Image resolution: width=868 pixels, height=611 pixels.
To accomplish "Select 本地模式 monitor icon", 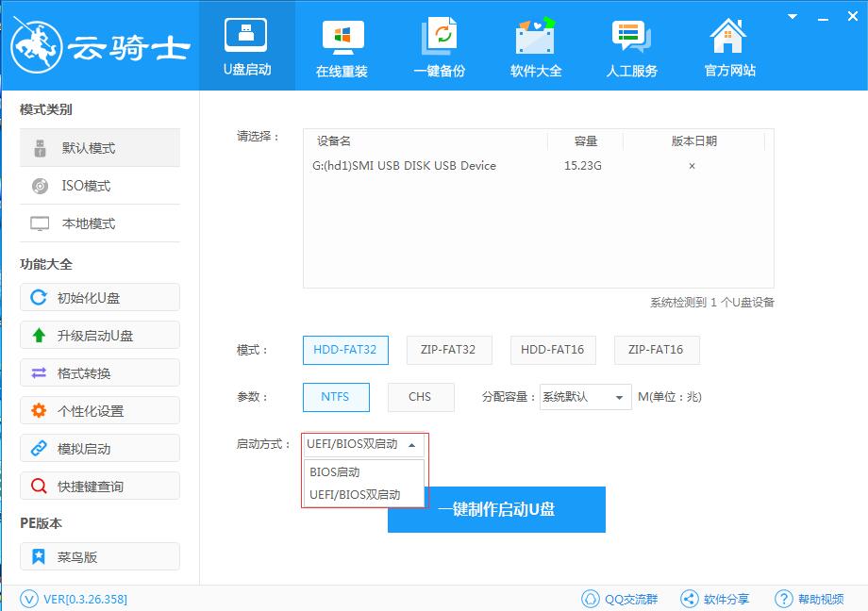I will 40,223.
